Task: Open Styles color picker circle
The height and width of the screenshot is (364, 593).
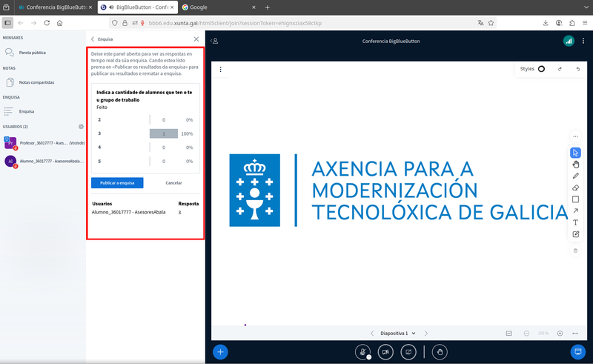Action: click(x=541, y=69)
